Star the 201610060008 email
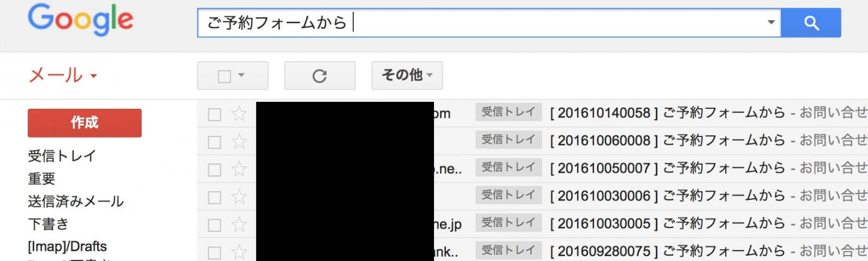The height and width of the screenshot is (261, 868). 239,141
